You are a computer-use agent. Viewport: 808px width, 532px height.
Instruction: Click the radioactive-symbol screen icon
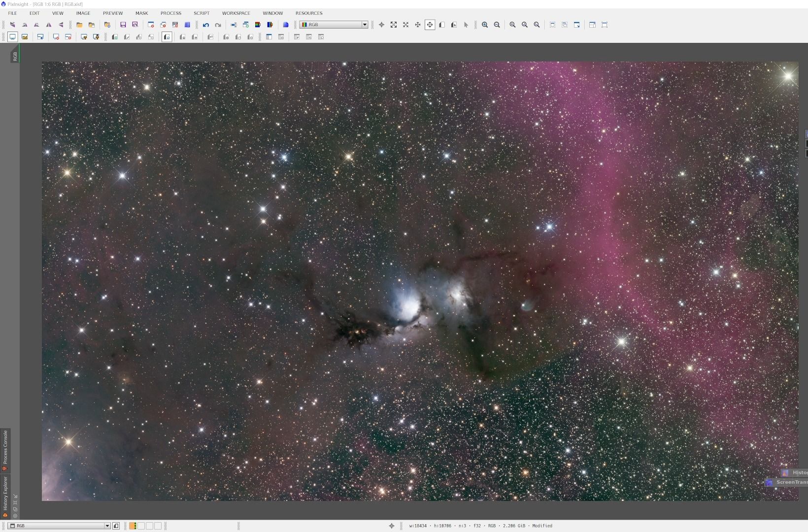click(x=84, y=37)
